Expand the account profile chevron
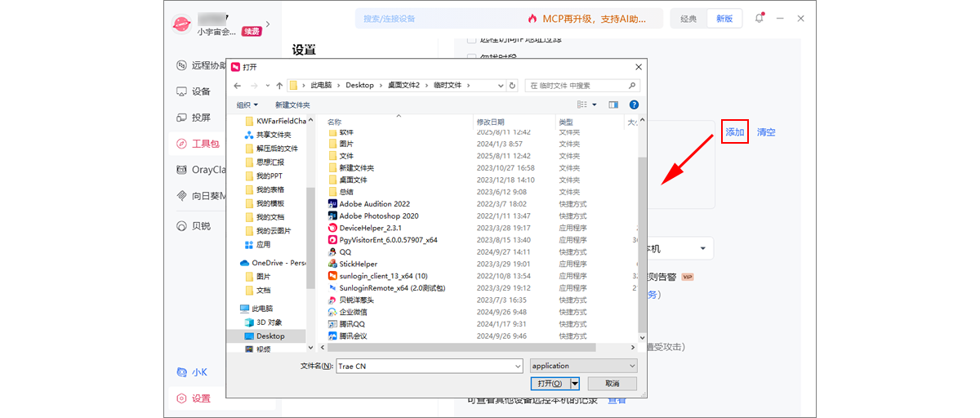 [268, 24]
